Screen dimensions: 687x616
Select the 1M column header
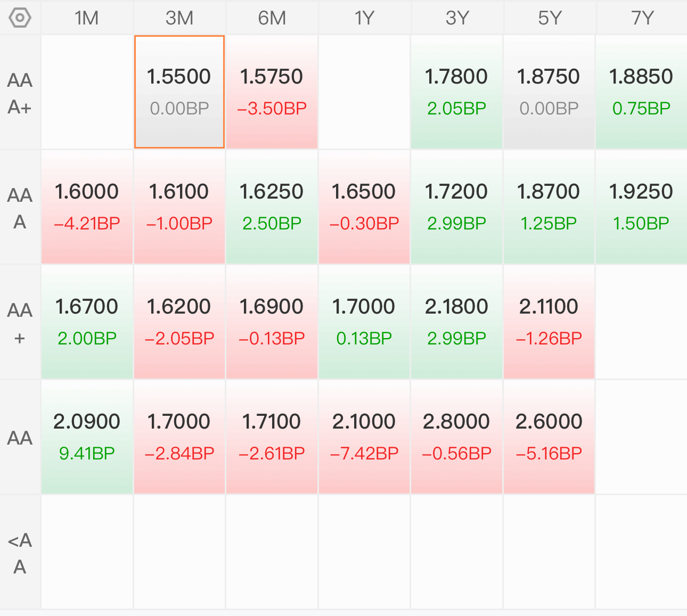[x=87, y=18]
